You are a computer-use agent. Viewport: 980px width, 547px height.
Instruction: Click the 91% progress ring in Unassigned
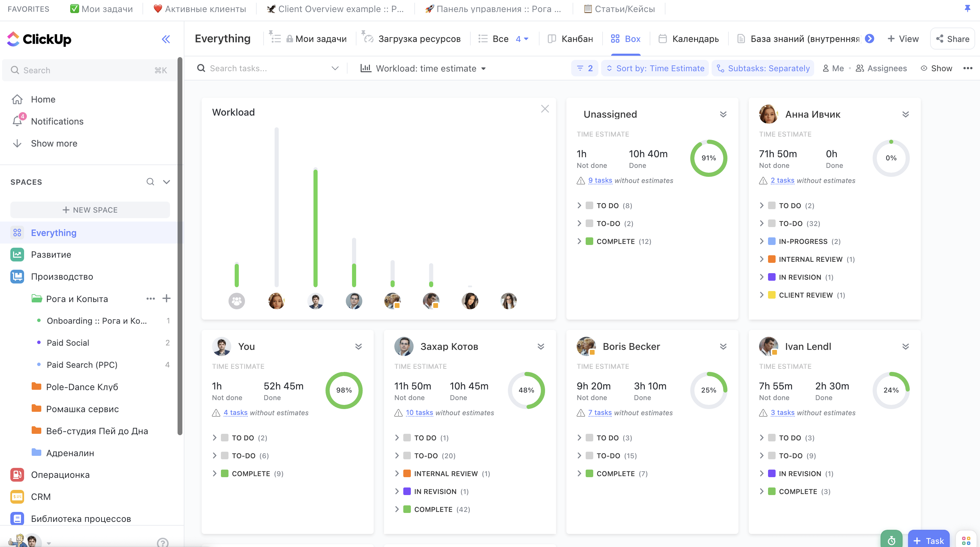click(709, 158)
